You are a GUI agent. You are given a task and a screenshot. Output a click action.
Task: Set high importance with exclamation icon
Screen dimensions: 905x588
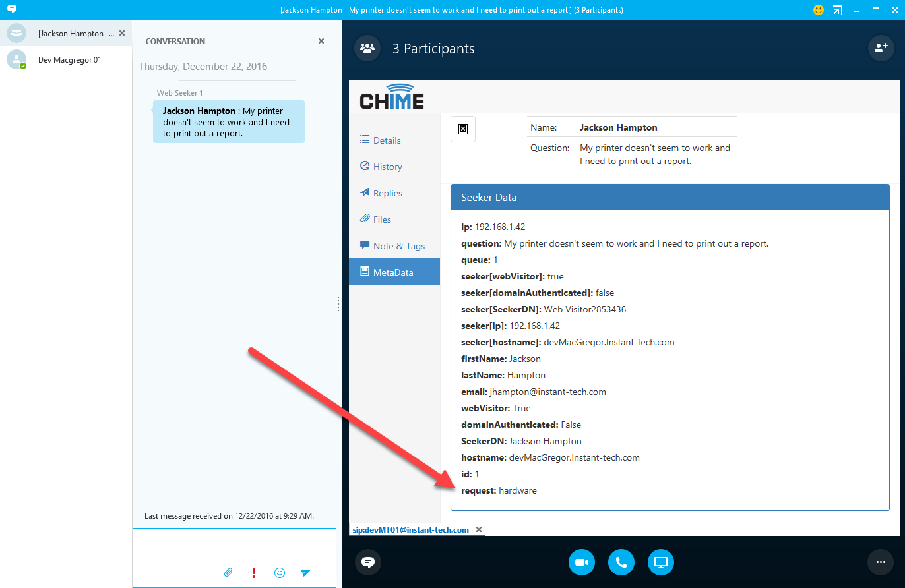(254, 573)
